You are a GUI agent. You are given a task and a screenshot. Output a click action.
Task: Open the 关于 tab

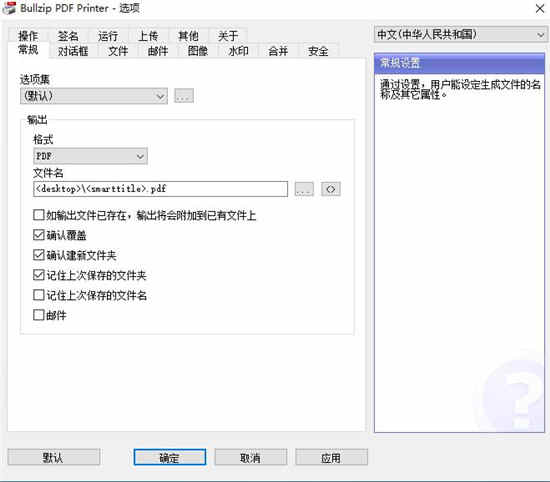pos(228,35)
